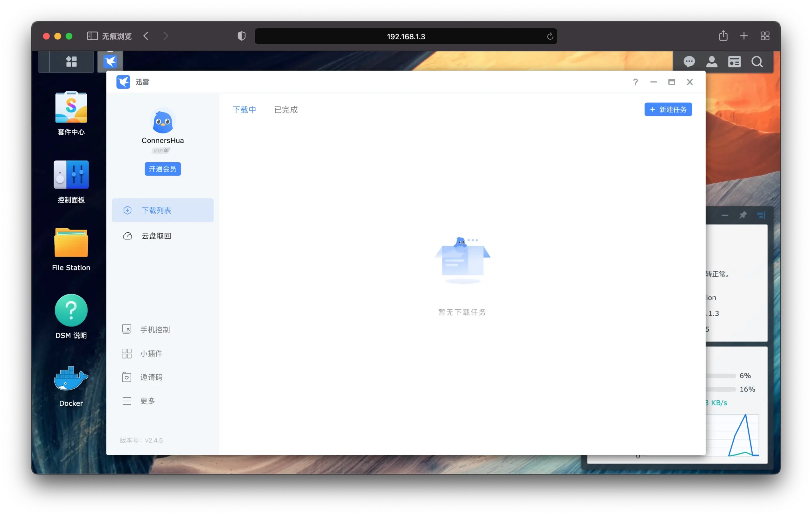Click the Xunlei help question mark icon
Image resolution: width=812 pixels, height=516 pixels.
pyautogui.click(x=635, y=82)
